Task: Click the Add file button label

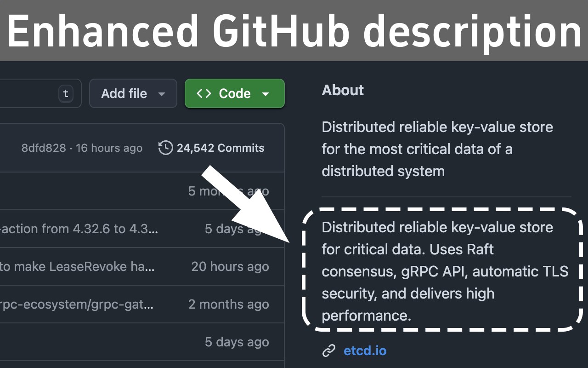Action: pyautogui.click(x=124, y=94)
